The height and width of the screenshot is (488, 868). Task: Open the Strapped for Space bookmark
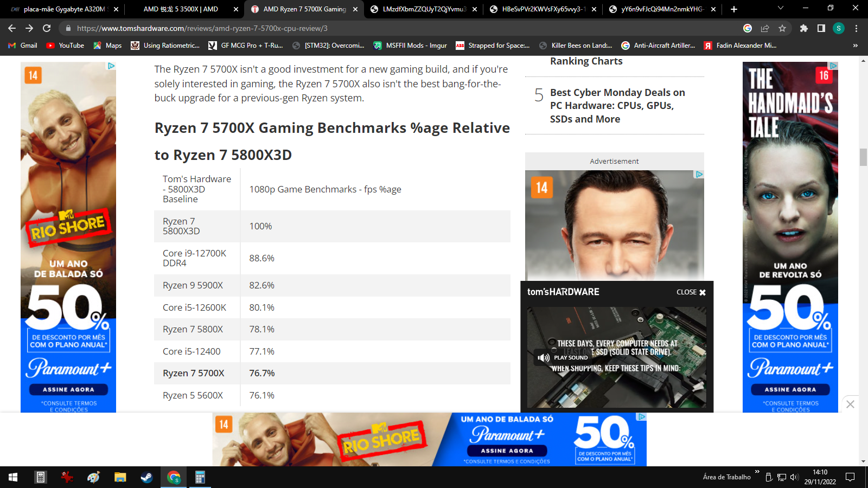tap(493, 46)
